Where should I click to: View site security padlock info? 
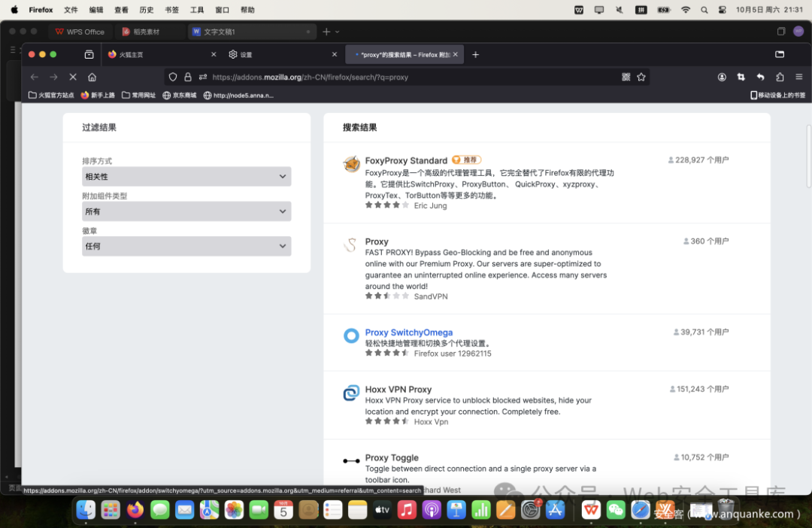[188, 77]
